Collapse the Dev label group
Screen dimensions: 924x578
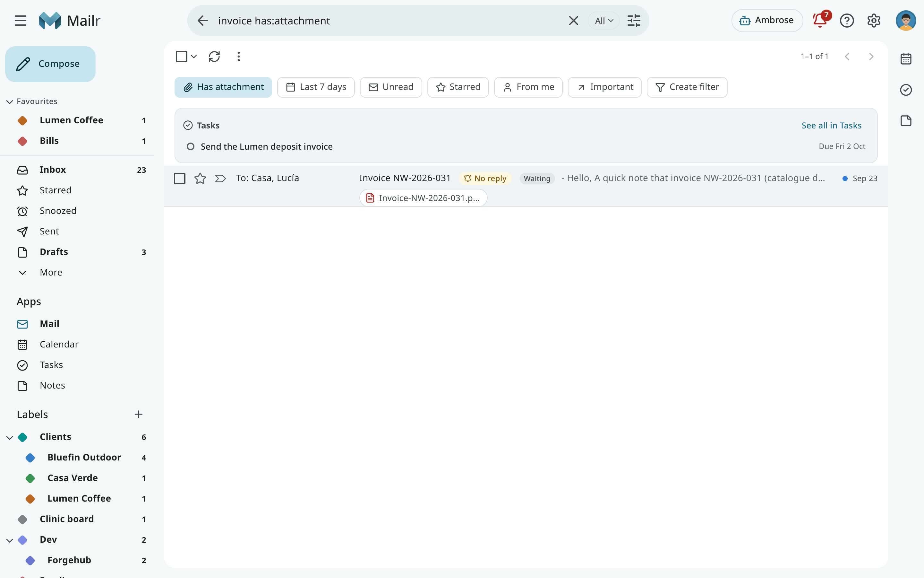[10, 540]
